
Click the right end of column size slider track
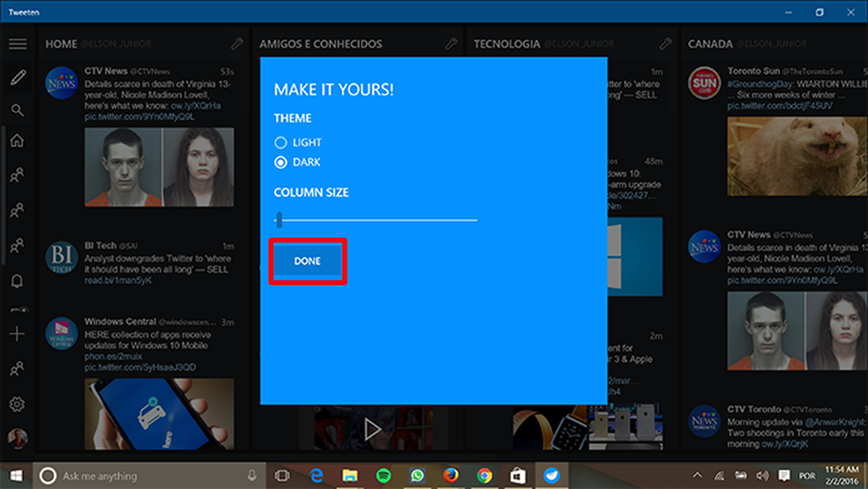(x=475, y=220)
